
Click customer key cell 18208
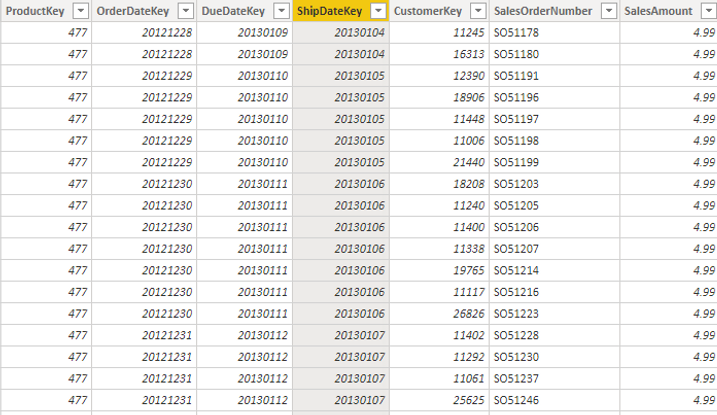pos(439,184)
